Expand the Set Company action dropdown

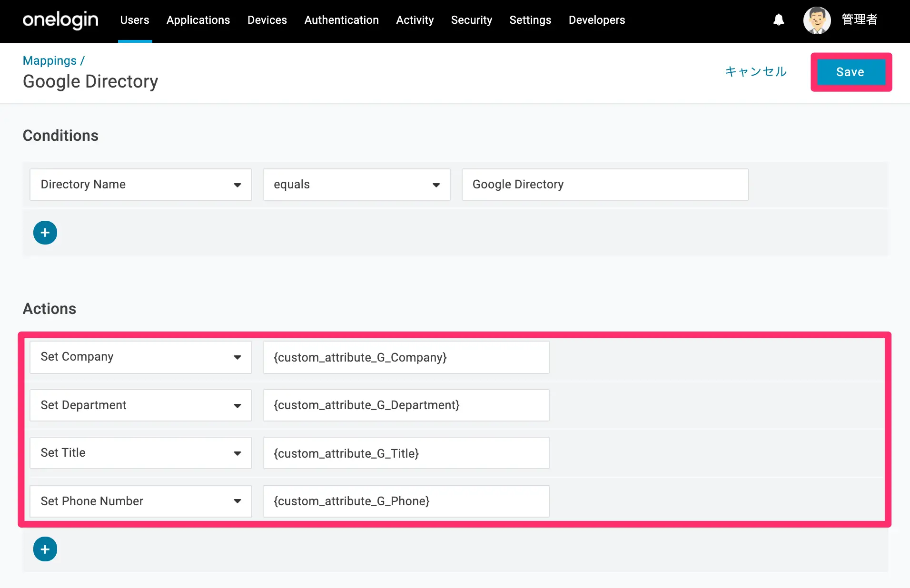[141, 357]
